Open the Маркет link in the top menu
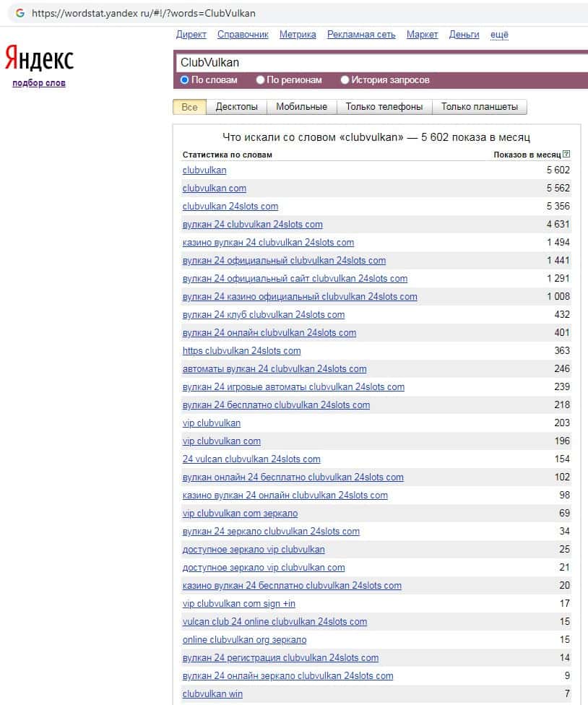 (422, 35)
